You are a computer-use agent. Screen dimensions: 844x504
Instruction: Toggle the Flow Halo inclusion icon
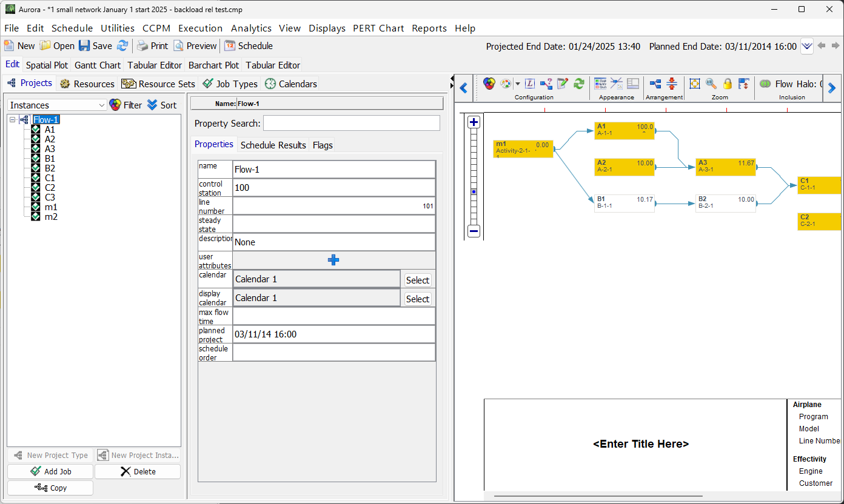click(x=765, y=84)
